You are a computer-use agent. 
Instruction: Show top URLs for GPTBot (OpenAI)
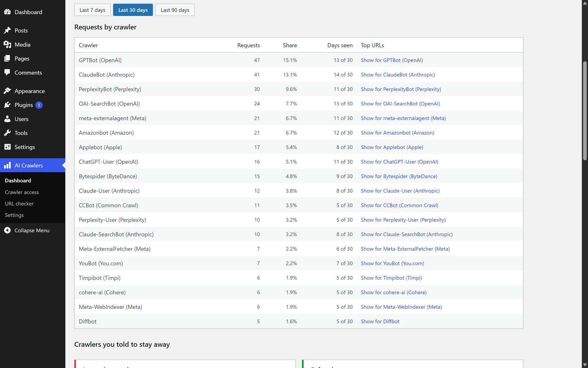pos(392,60)
